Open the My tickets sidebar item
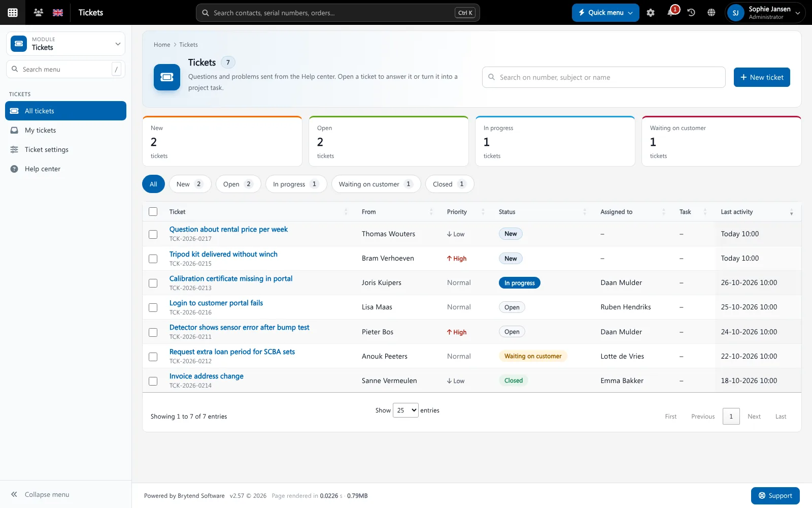 [x=66, y=130]
